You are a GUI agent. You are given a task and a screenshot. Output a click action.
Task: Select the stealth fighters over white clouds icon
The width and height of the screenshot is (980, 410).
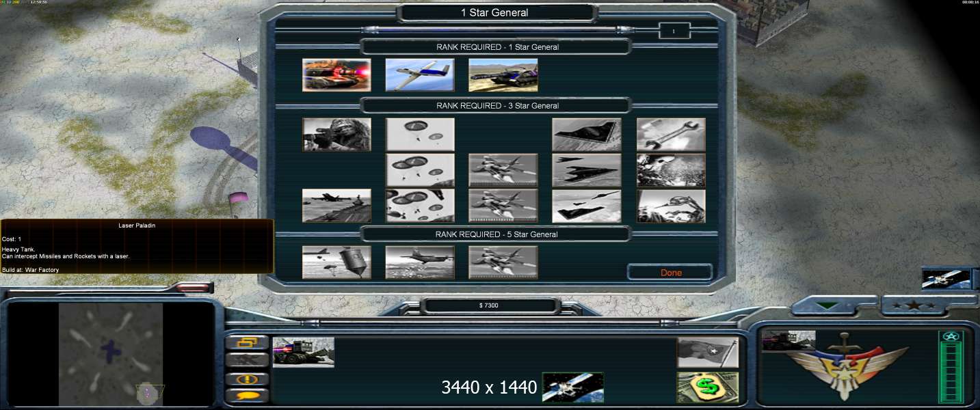587,206
